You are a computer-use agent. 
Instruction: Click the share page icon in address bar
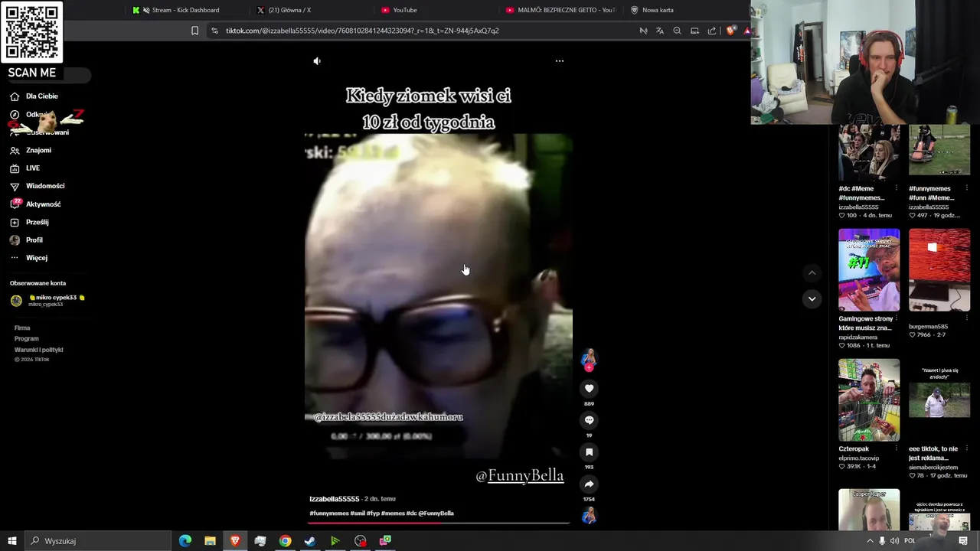pos(712,31)
